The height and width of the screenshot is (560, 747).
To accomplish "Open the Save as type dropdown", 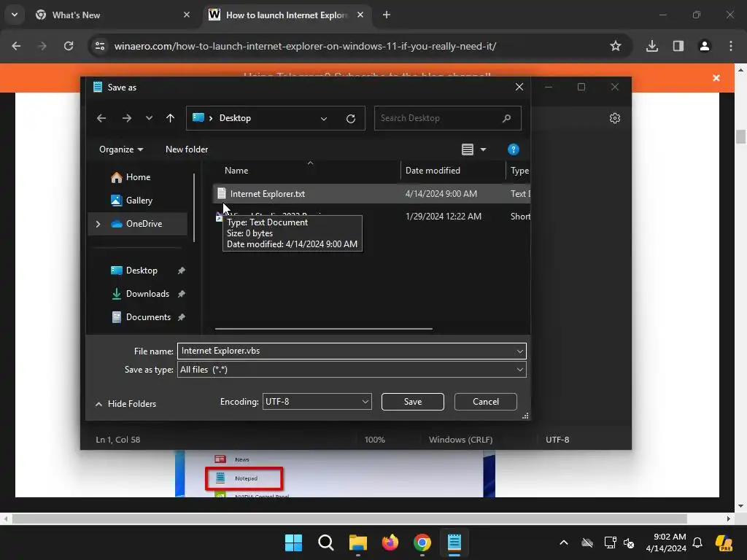I will click(352, 370).
